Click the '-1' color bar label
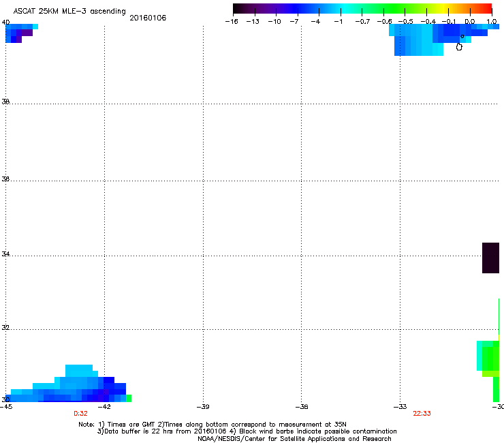The width and height of the screenshot is (504, 443). point(338,22)
